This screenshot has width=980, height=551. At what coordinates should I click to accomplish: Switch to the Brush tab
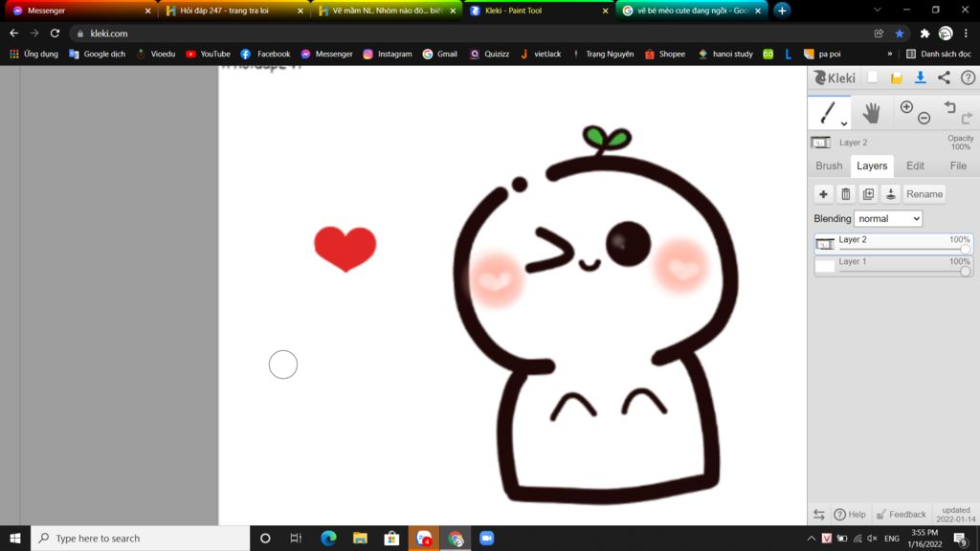click(x=829, y=165)
